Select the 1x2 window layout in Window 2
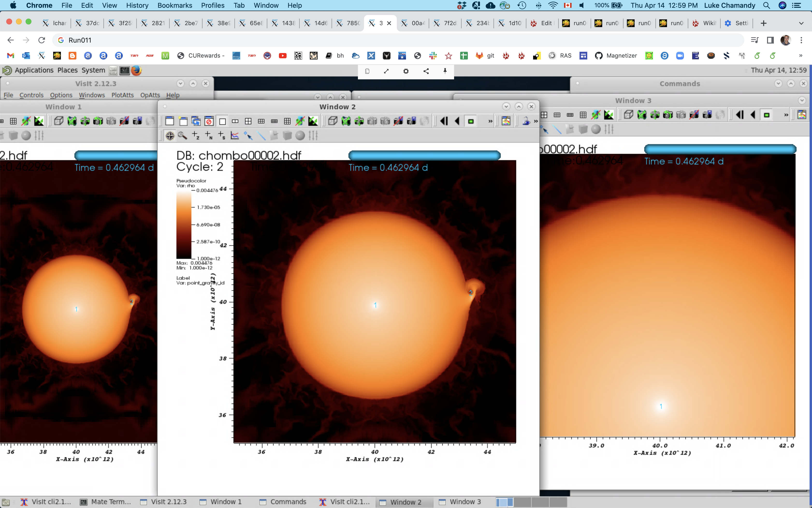This screenshot has height=508, width=812. point(235,121)
